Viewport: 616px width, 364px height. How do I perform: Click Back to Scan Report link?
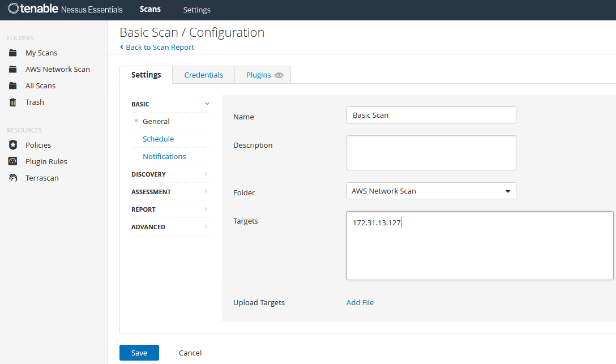coord(160,47)
